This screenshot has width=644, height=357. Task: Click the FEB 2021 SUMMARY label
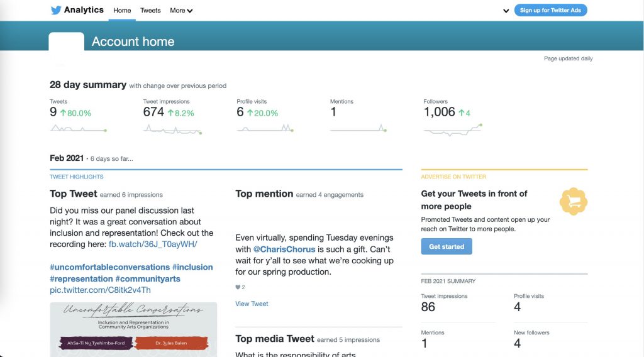(448, 281)
